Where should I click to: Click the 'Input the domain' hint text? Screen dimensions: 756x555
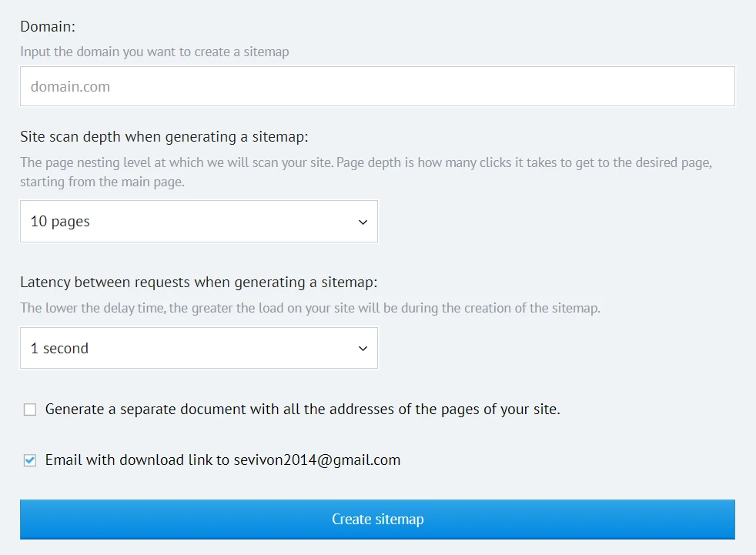tap(155, 52)
